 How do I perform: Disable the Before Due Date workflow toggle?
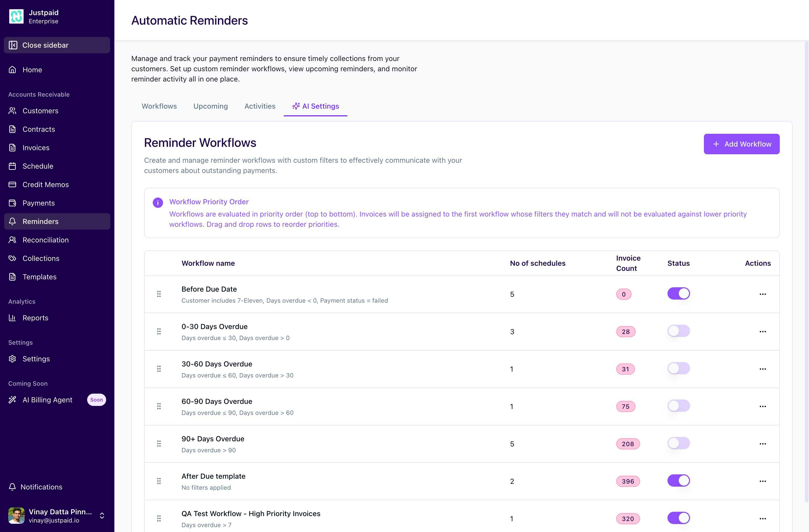[x=679, y=293]
